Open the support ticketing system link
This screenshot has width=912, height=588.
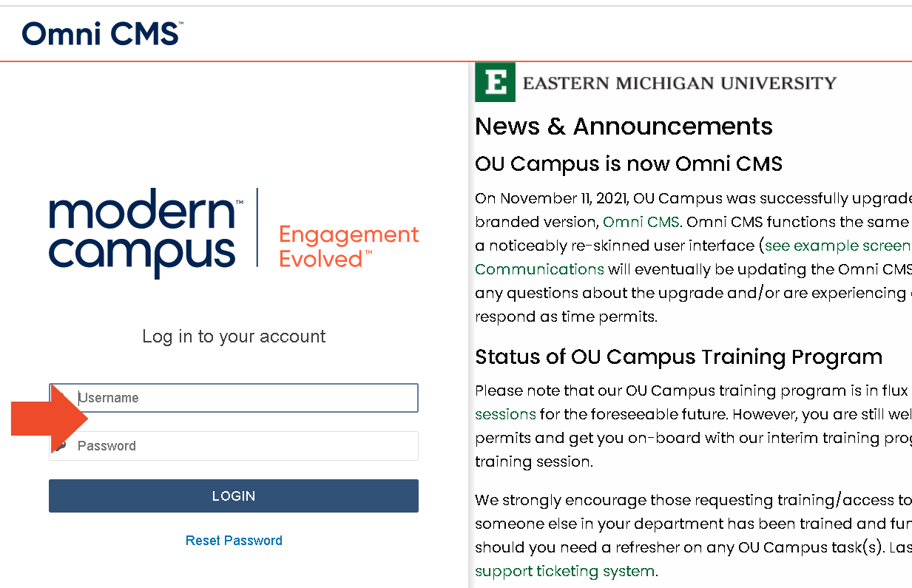coord(564,571)
